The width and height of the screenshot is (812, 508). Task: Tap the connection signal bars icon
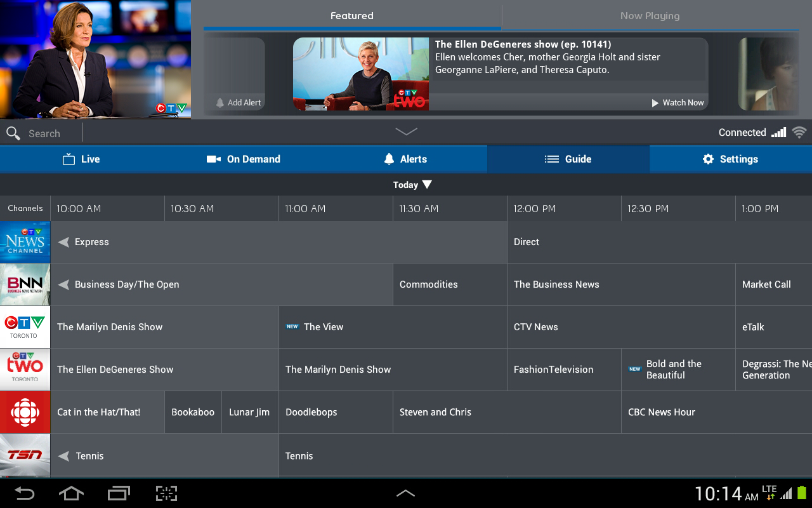click(x=779, y=133)
